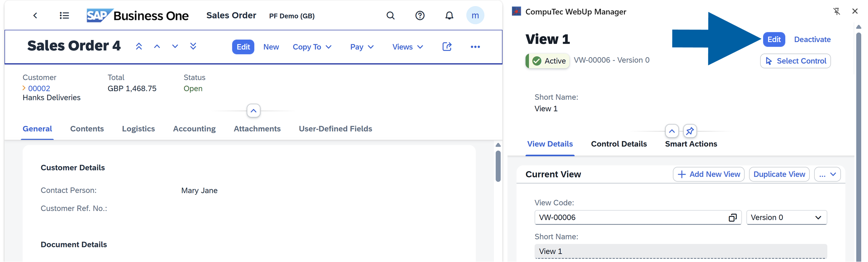Open the Pay dropdown

tap(362, 47)
